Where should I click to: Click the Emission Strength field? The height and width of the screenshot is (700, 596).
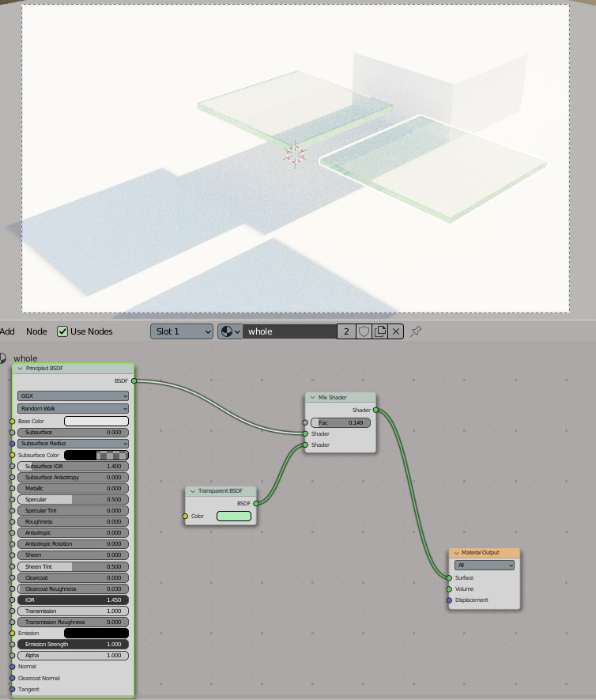coord(74,644)
